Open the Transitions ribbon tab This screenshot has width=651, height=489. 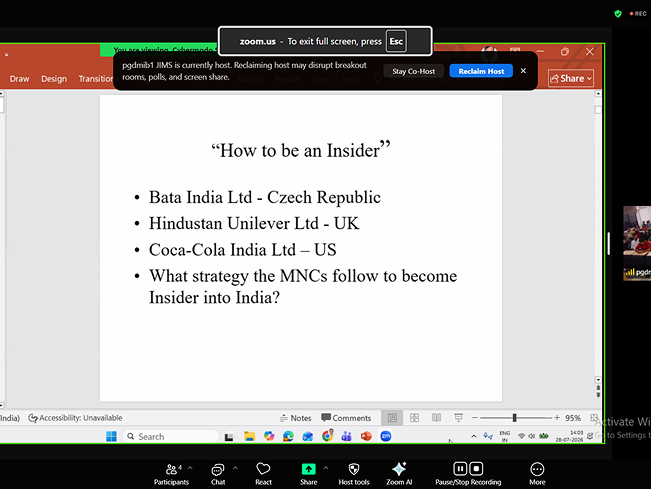(x=96, y=78)
